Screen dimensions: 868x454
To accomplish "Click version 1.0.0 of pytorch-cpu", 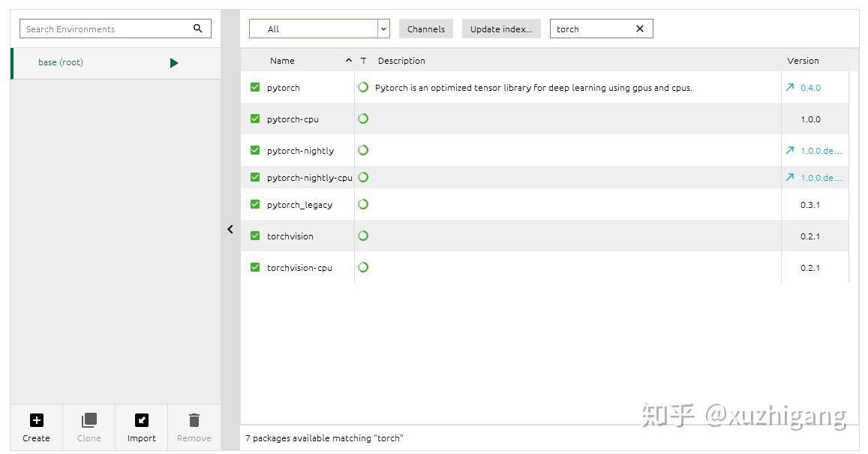I will (810, 119).
